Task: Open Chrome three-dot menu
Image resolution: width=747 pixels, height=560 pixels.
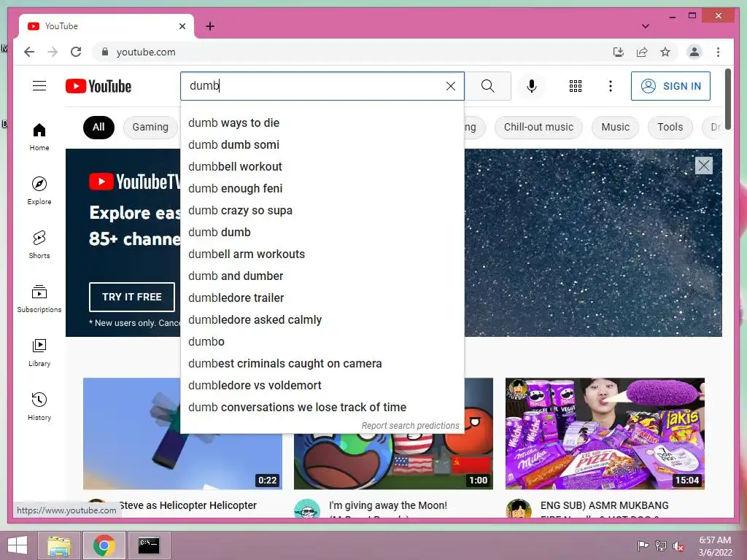Action: click(x=718, y=52)
